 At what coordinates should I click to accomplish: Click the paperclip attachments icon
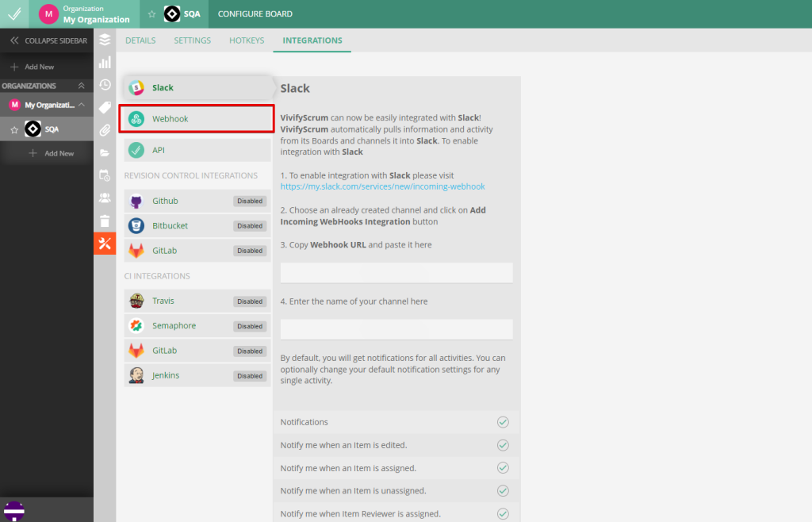(105, 130)
